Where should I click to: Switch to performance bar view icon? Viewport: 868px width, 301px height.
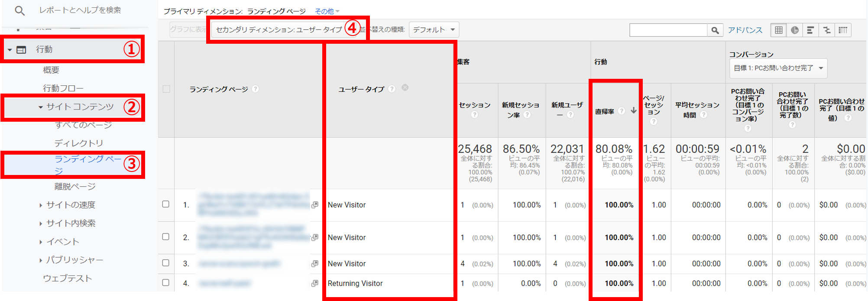pos(810,30)
